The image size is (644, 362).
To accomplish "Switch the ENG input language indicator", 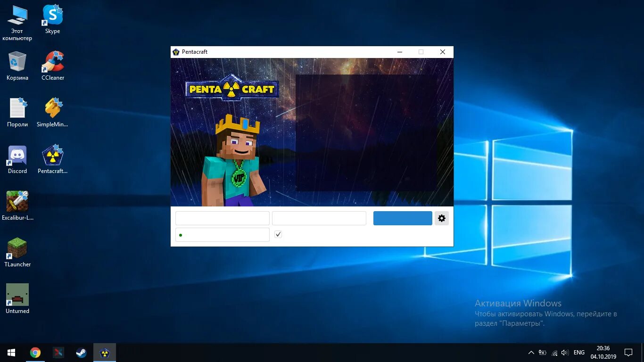I will (579, 353).
